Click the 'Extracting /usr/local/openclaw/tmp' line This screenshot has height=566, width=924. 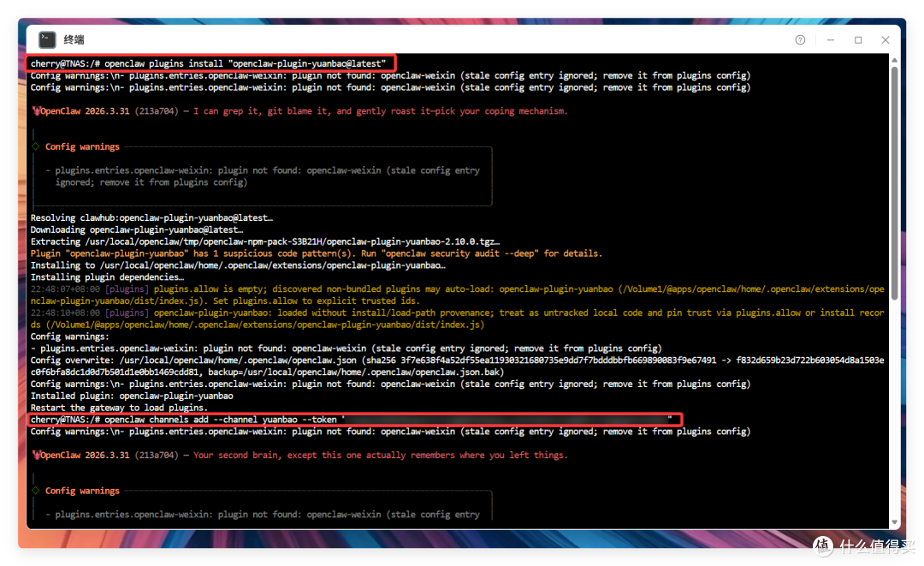tap(265, 241)
